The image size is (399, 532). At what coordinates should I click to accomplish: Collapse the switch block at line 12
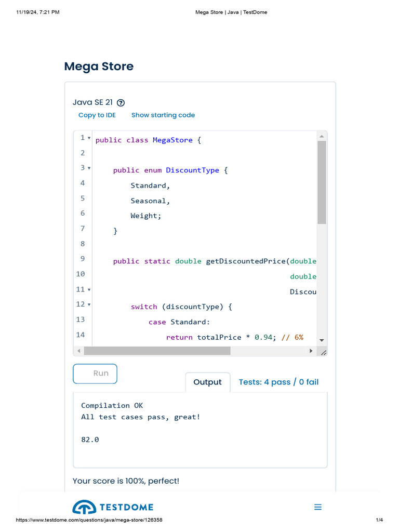point(89,305)
